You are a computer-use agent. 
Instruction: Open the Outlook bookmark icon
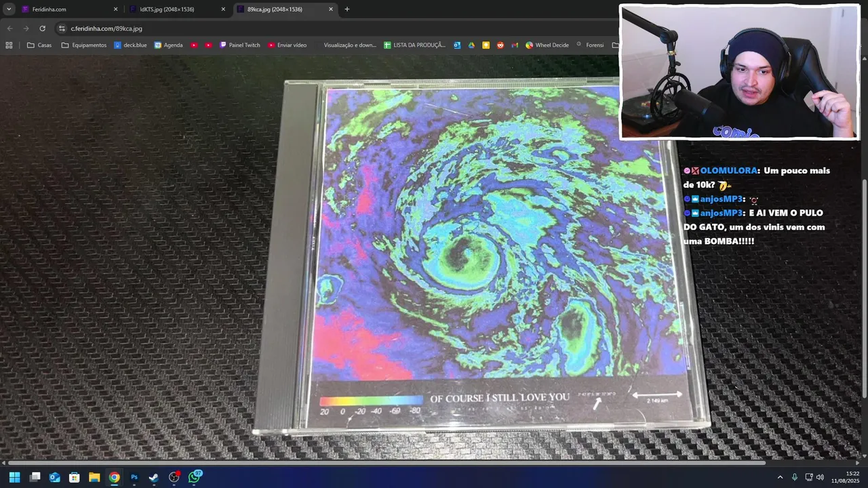click(x=457, y=45)
